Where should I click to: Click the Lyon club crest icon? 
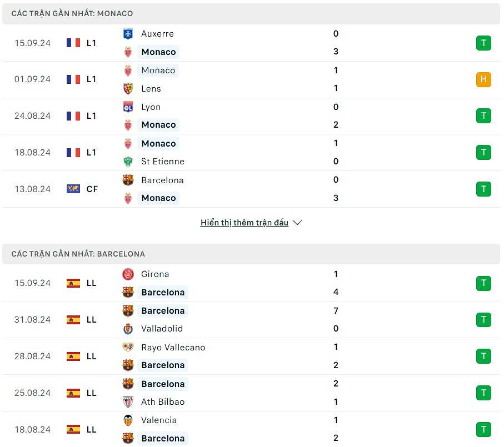128,107
